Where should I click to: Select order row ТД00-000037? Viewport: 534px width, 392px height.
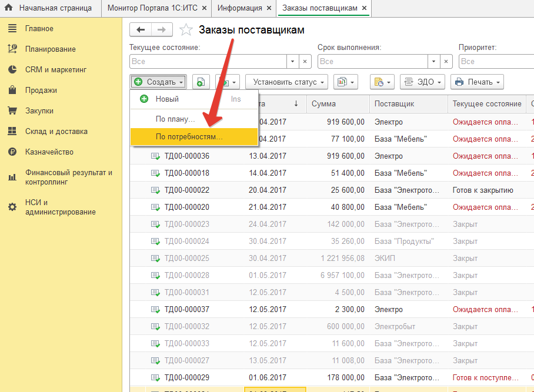pyautogui.click(x=186, y=310)
